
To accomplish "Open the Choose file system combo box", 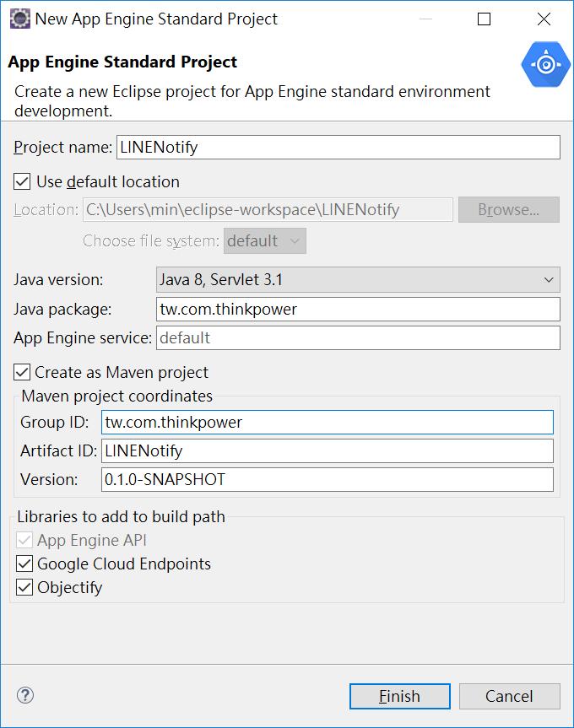I will click(265, 241).
